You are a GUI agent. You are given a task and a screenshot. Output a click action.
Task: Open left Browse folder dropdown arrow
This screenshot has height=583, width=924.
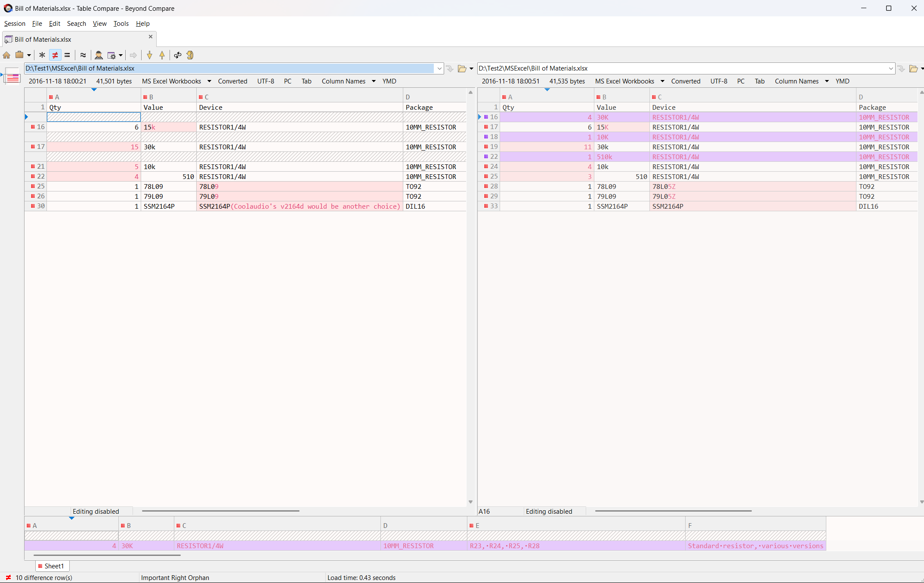click(x=471, y=68)
